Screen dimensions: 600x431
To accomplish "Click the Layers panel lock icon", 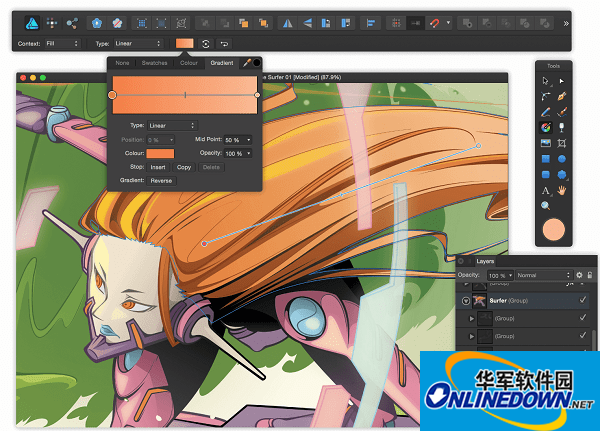I will pyautogui.click(x=590, y=275).
